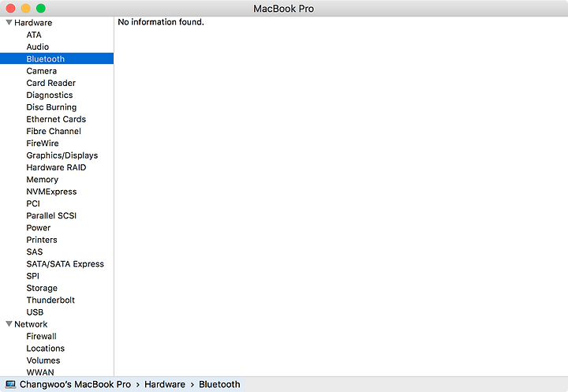568x392 pixels.
Task: Go to Changwoo's MacBook Pro in path bar
Action: 76,384
